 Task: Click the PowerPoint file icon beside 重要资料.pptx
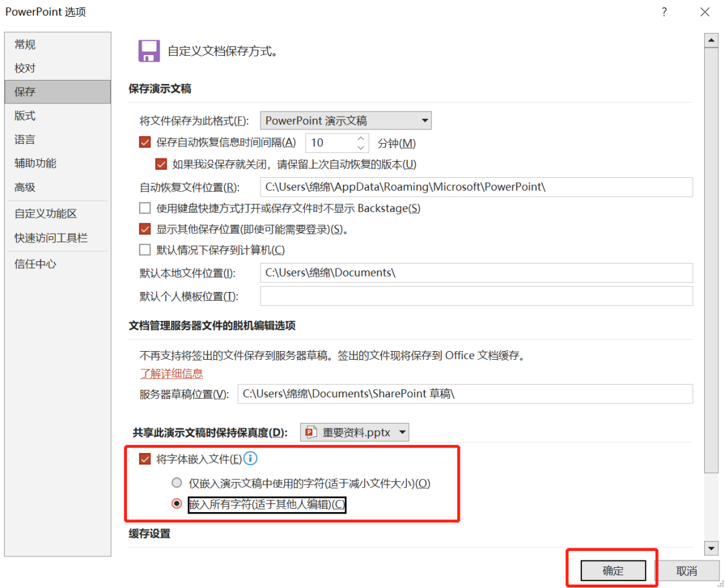[x=310, y=432]
